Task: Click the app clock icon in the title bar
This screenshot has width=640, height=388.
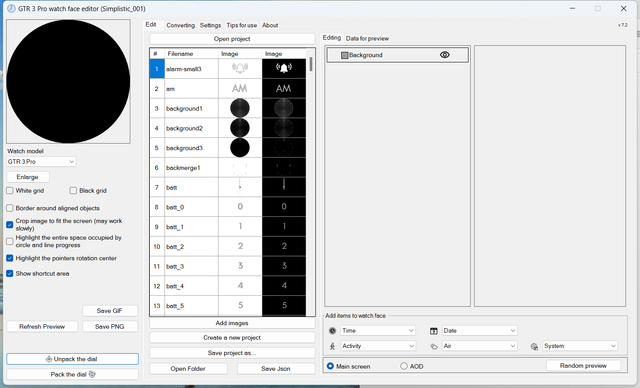Action: pyautogui.click(x=11, y=9)
